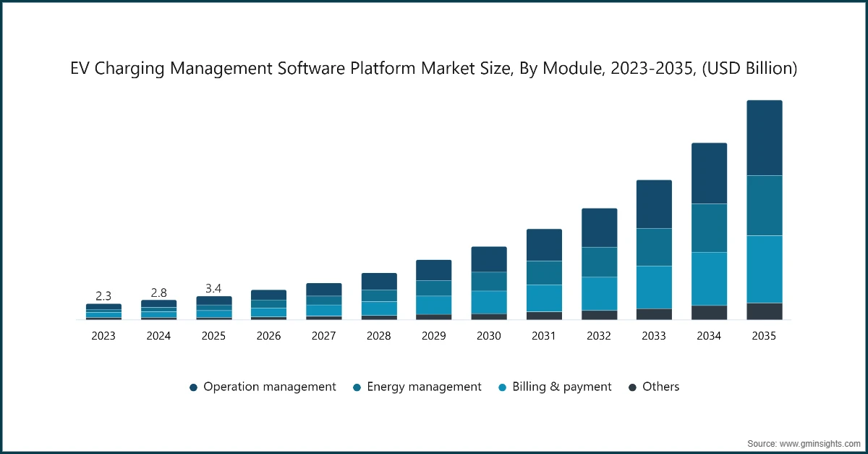Click the 2030 x-axis year label
This screenshot has height=454, width=868.
point(489,336)
